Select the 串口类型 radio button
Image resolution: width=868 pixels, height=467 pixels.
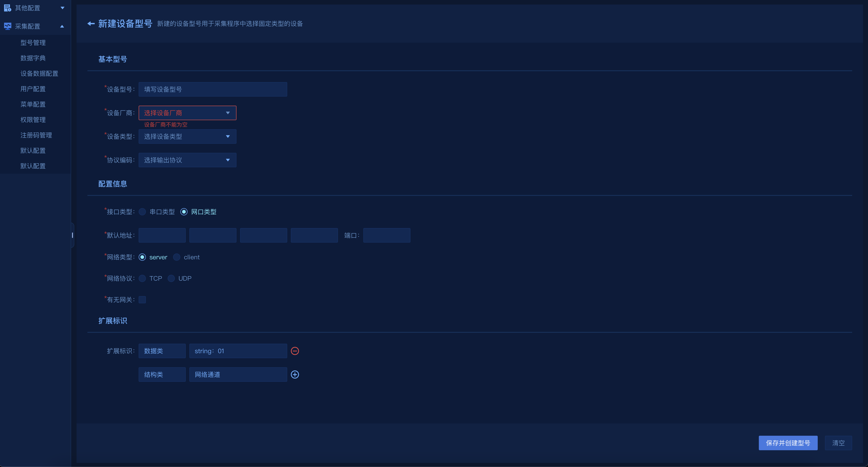tap(142, 212)
